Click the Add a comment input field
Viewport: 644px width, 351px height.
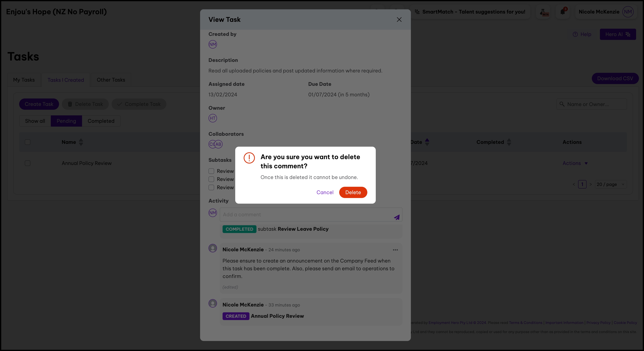pyautogui.click(x=306, y=215)
